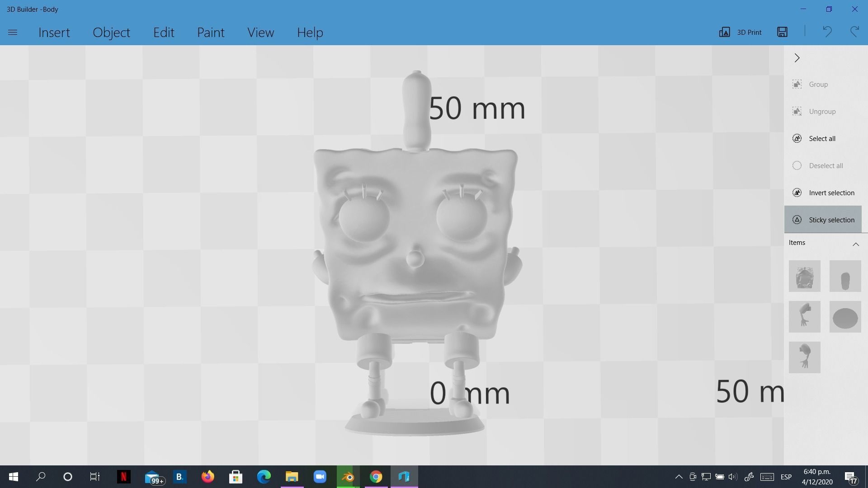Open the Insert menu
This screenshot has height=488, width=868.
pyautogui.click(x=54, y=33)
